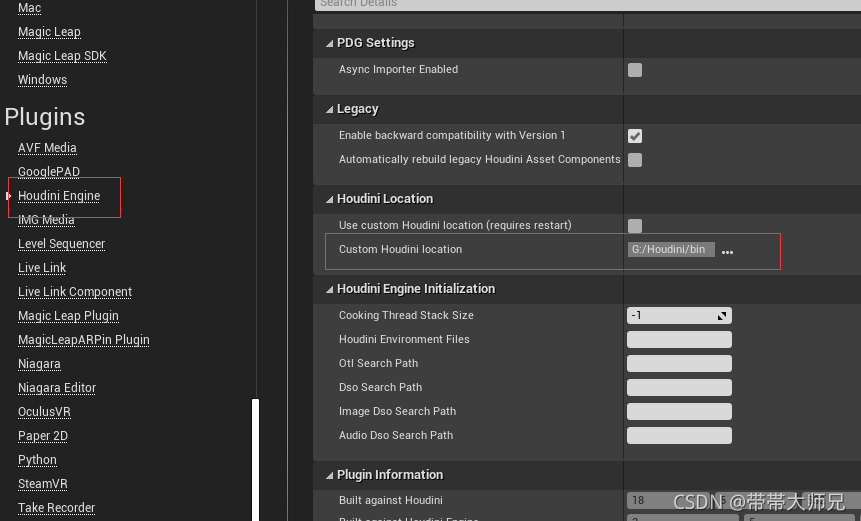Open OculusVR plugin settings

click(44, 412)
